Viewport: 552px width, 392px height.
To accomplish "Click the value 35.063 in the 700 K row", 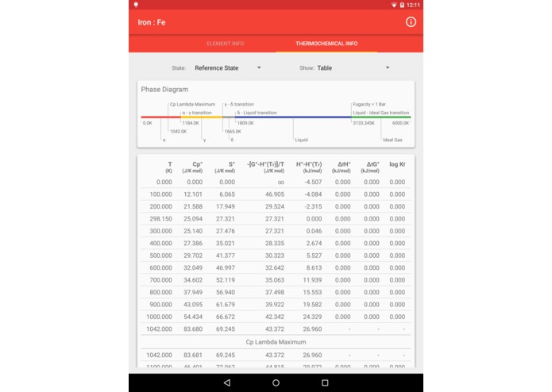I will click(275, 280).
